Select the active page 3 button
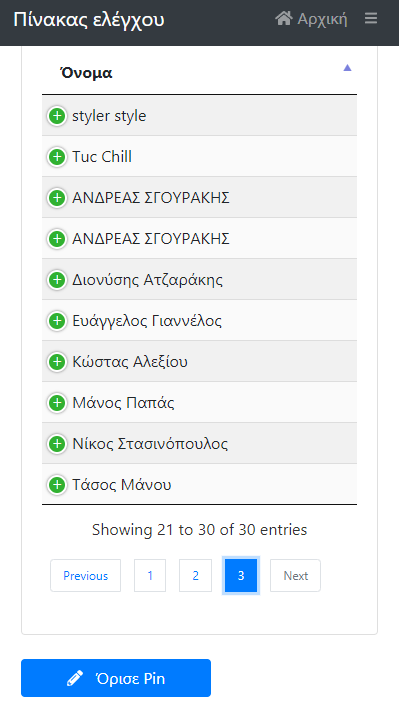Viewport: 399px width, 701px height. [241, 575]
